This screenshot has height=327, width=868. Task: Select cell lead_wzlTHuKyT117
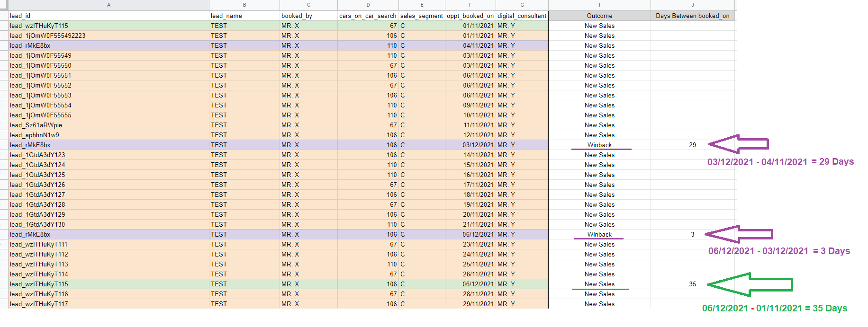click(x=108, y=304)
